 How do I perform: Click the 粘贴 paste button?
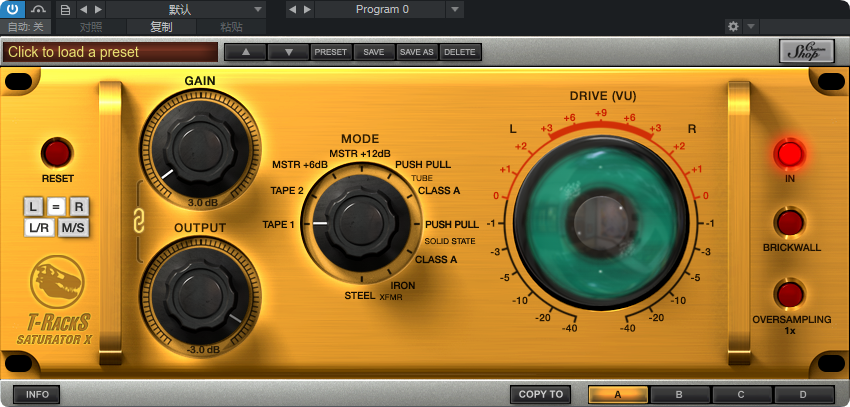coord(231,27)
